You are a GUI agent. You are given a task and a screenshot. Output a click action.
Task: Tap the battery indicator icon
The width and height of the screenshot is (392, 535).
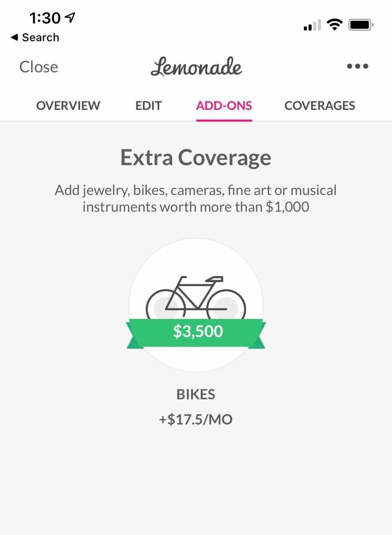361,25
